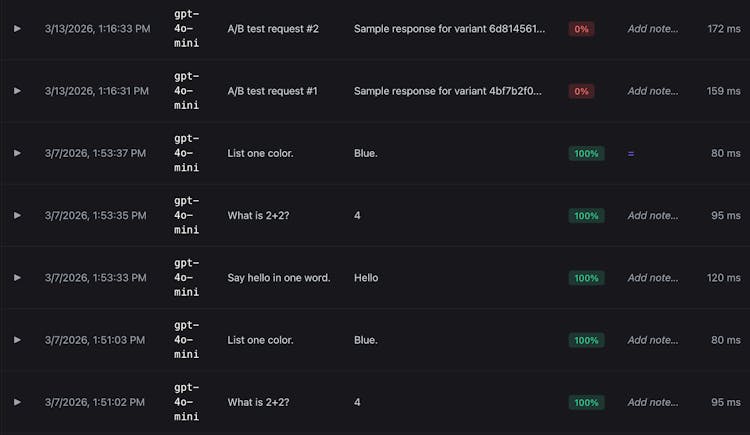
Task: Open the sample response for variant 4bf7b2f0
Action: click(449, 91)
